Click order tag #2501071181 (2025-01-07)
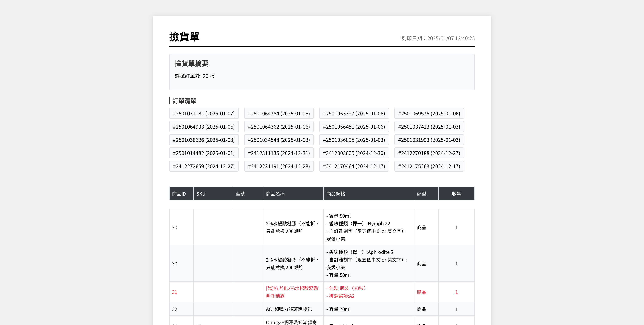 pos(204,114)
